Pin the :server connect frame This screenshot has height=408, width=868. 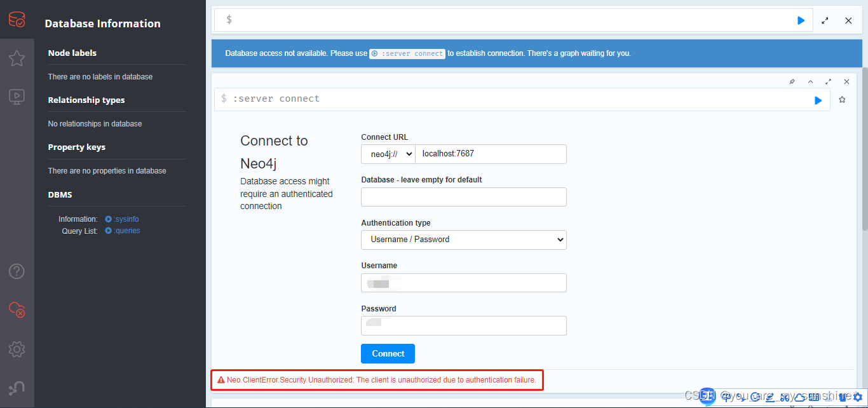pos(792,81)
